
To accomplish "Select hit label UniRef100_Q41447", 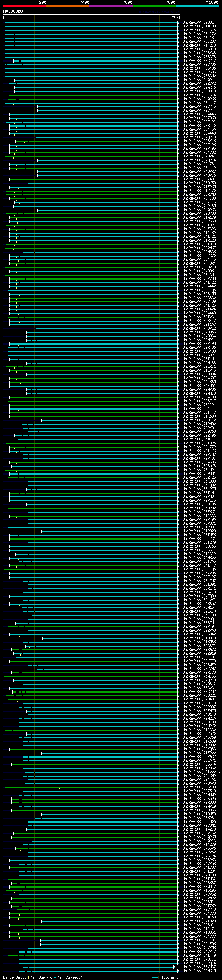I will click(x=199, y=565).
